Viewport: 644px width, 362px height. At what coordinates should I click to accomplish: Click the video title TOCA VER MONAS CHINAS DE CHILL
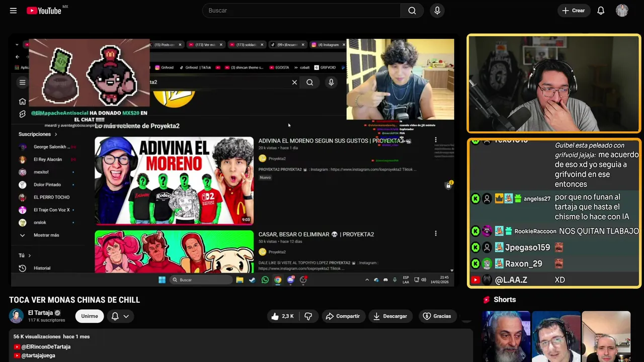74,300
